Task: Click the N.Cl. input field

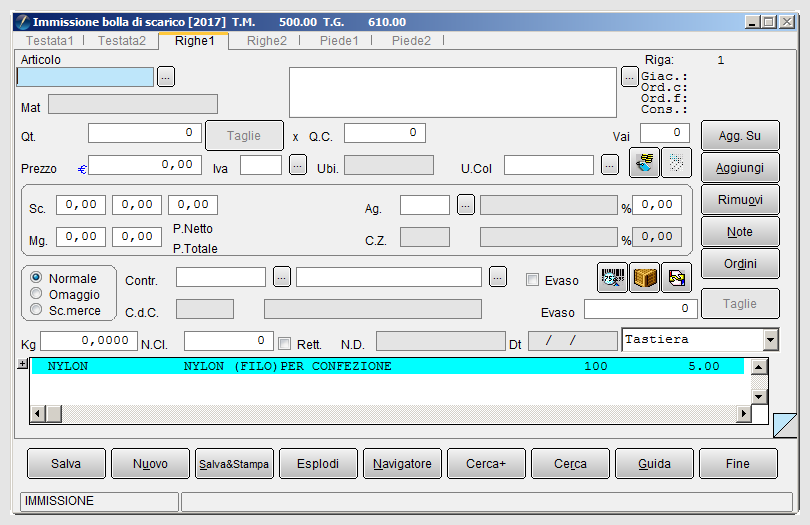Action: tap(229, 341)
